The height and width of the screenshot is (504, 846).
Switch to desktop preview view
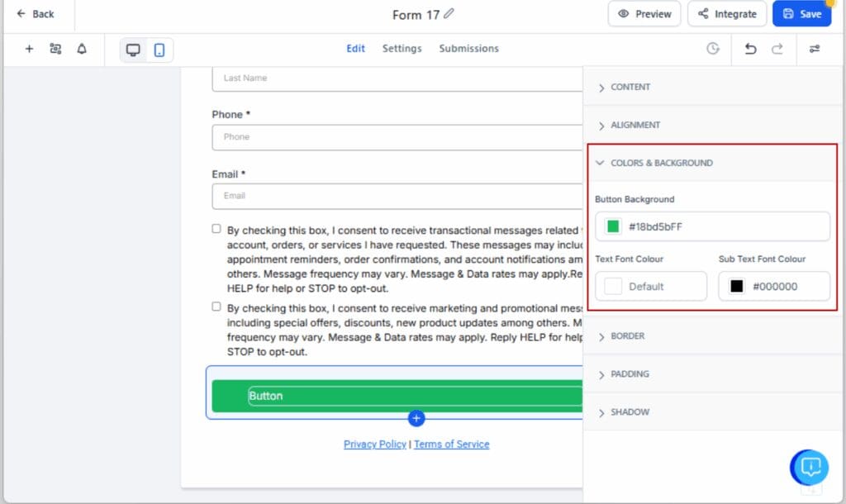point(132,50)
